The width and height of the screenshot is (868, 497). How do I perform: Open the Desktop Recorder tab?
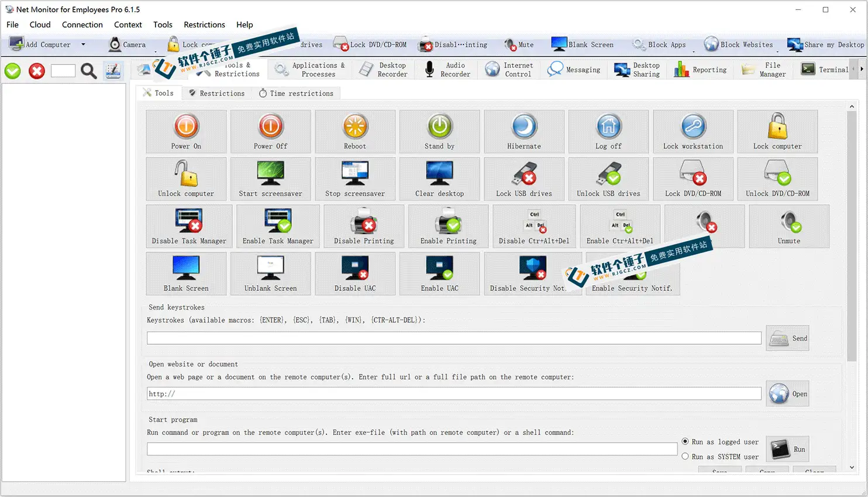point(384,70)
